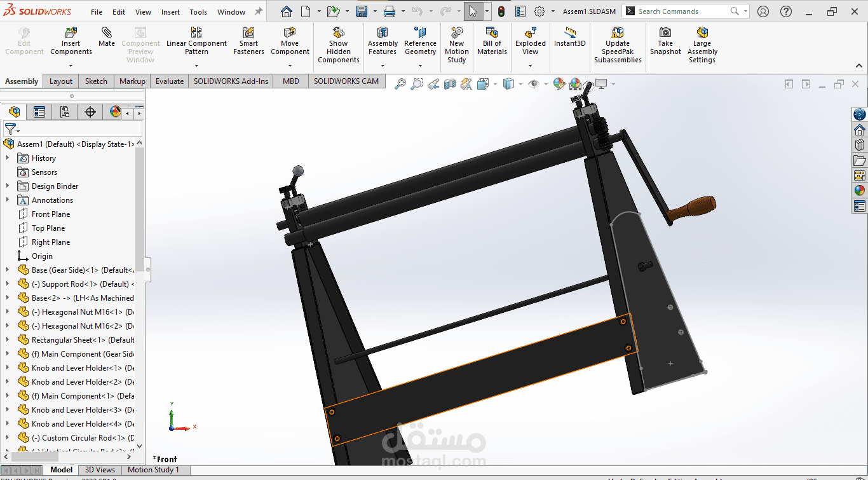Viewport: 868px width, 480px height.
Task: Click the feature tree filter funnel
Action: click(10, 129)
